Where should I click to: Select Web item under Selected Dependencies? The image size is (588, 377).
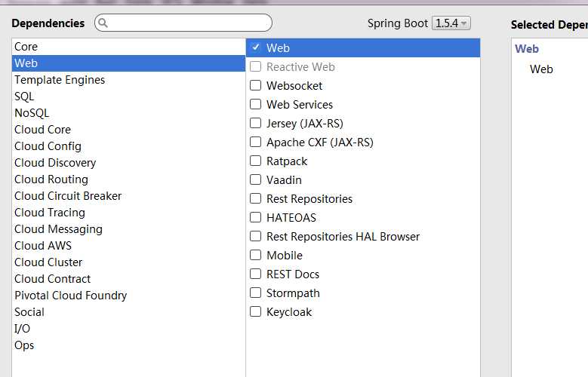tap(541, 69)
